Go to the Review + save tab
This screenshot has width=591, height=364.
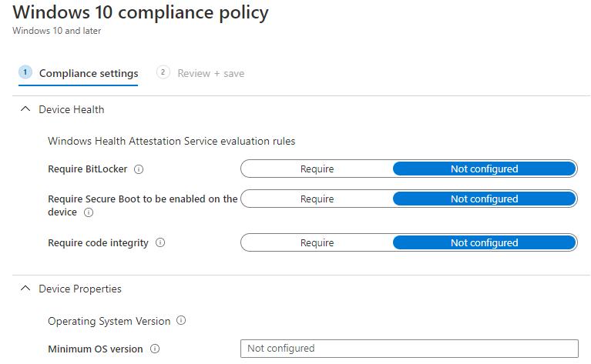click(210, 74)
